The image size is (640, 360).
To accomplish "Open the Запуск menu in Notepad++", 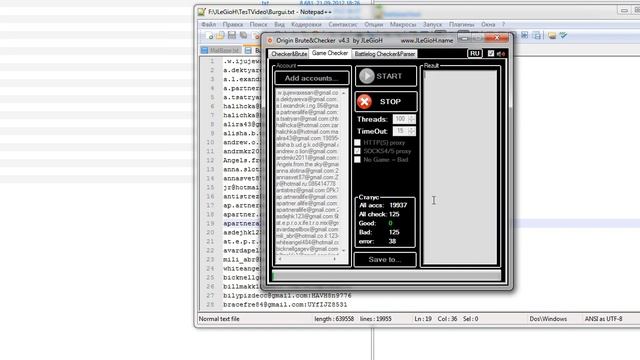I will (x=432, y=24).
